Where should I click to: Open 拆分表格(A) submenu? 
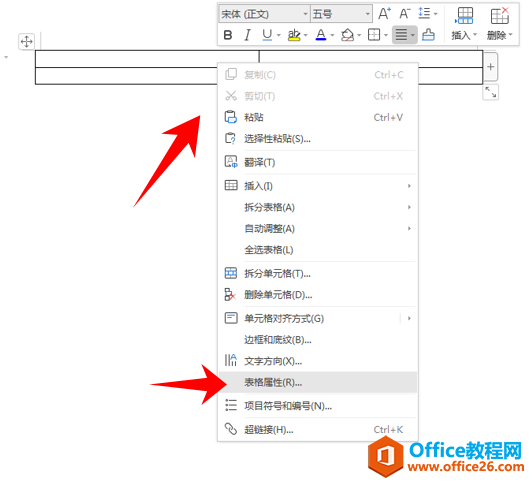[x=317, y=207]
